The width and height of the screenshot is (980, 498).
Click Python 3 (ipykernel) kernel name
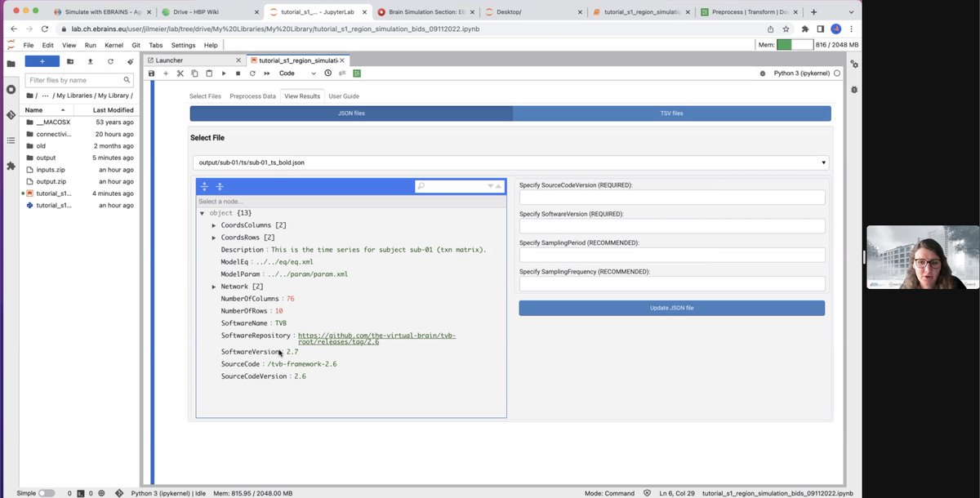tap(801, 73)
